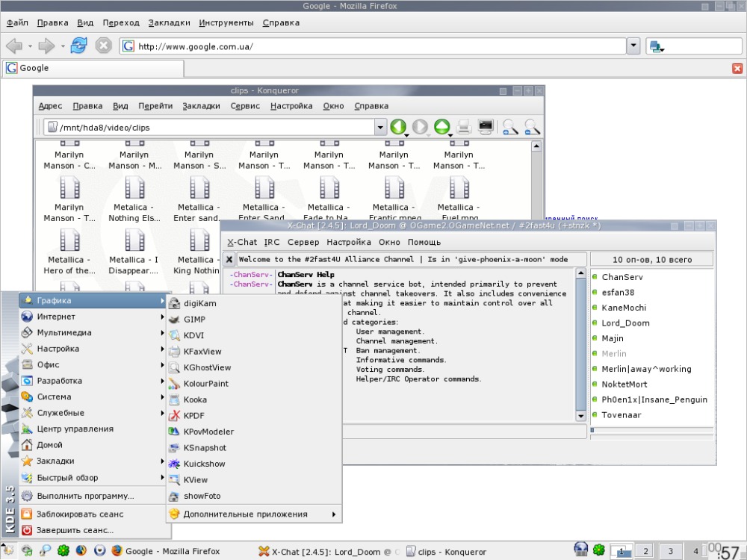Open the Firefox address bar history dropdown
The height and width of the screenshot is (560, 747).
point(633,46)
